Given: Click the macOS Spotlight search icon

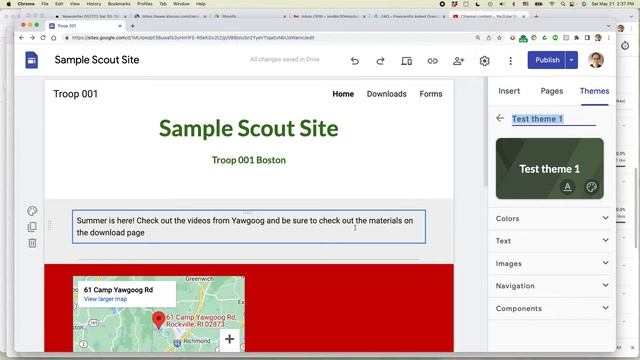Looking at the screenshot, I should point(563,4).
